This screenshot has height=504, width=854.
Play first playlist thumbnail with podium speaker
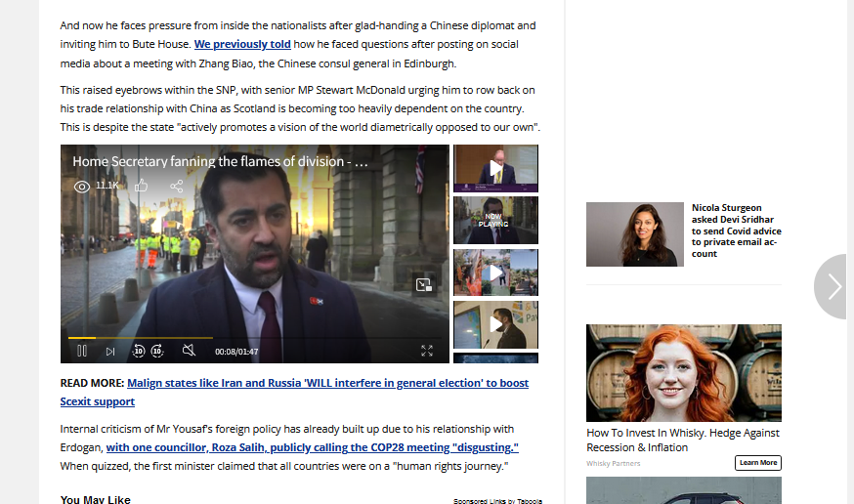[495, 168]
